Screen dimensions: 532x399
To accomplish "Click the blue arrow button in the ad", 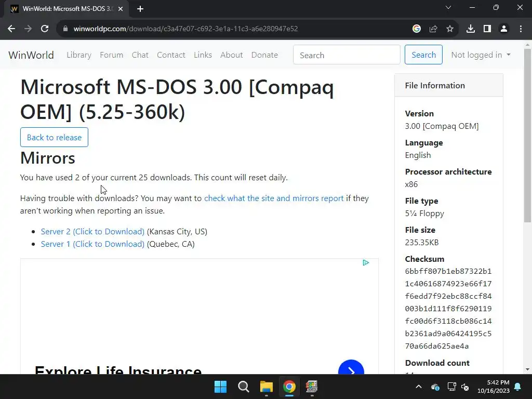I will (x=351, y=367).
